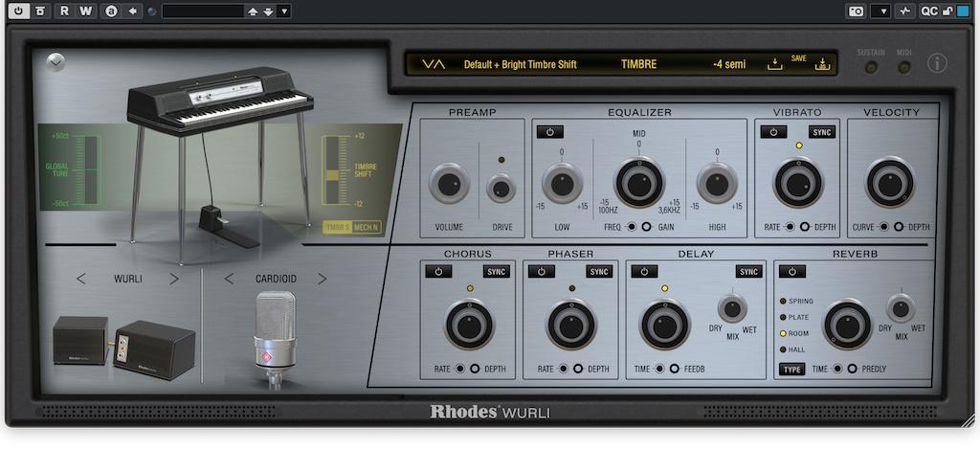Open preset management dropdown beside the preset arrows
The image size is (980, 450).
click(283, 11)
